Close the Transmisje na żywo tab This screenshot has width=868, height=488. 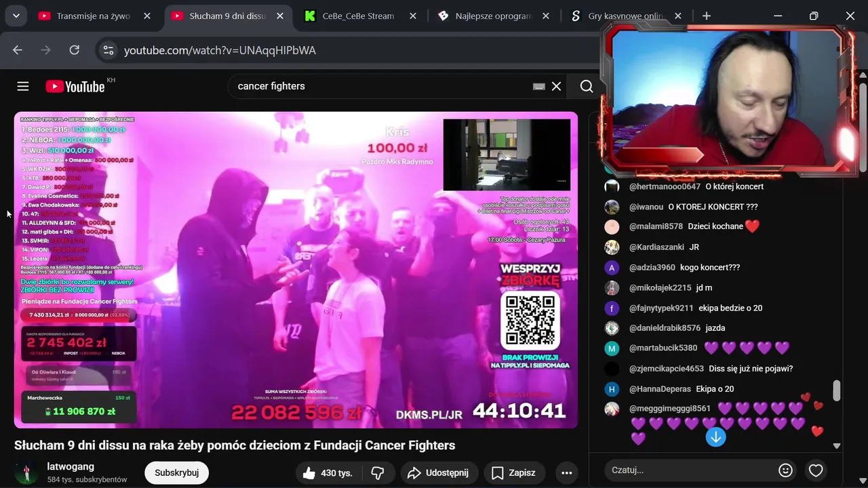click(147, 16)
